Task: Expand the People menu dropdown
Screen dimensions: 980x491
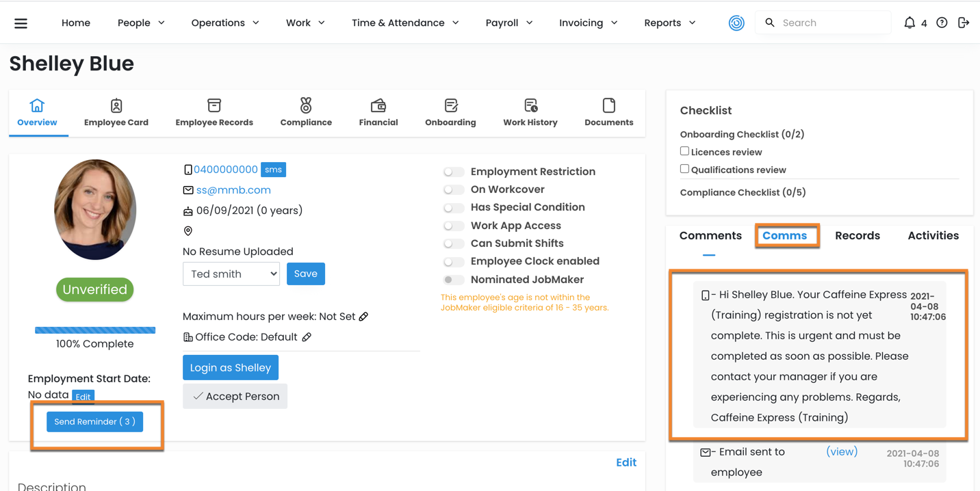Action: coord(141,23)
